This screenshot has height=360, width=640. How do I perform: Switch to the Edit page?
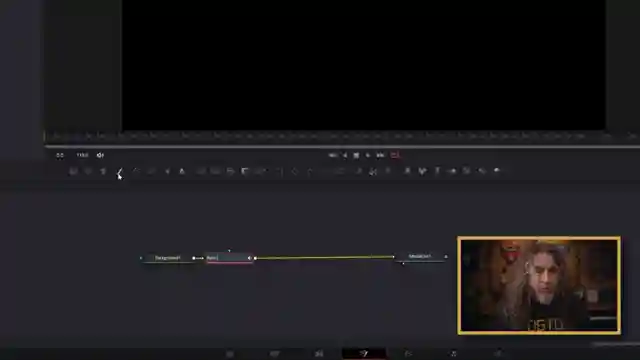(319, 354)
